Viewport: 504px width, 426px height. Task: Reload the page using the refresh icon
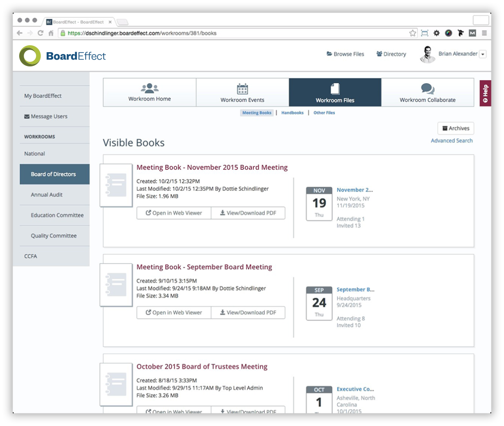pyautogui.click(x=40, y=32)
